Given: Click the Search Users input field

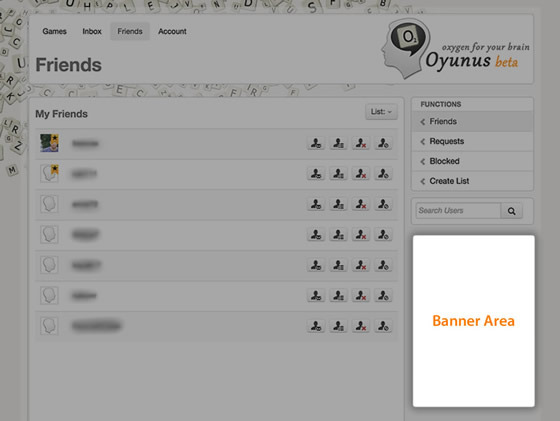Looking at the screenshot, I should (x=458, y=211).
